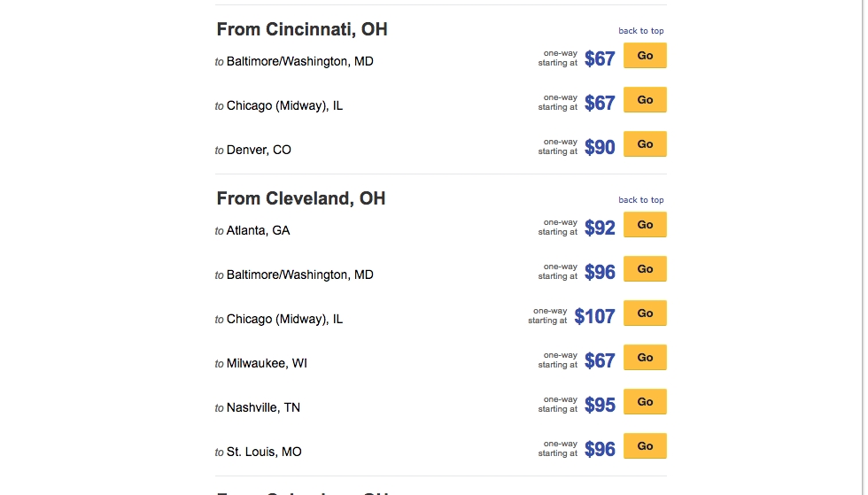Select the $92 Atlanta fare price
868x495 pixels.
tap(600, 228)
